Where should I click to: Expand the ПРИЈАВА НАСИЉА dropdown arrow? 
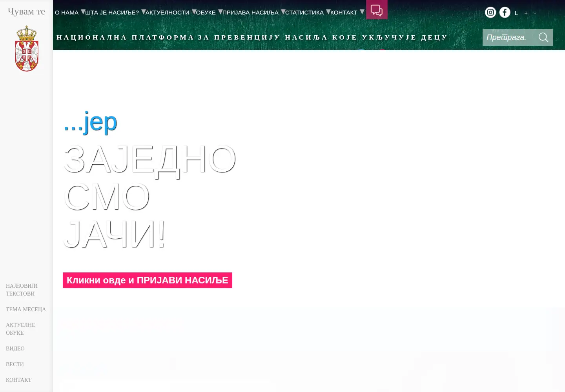point(283,12)
